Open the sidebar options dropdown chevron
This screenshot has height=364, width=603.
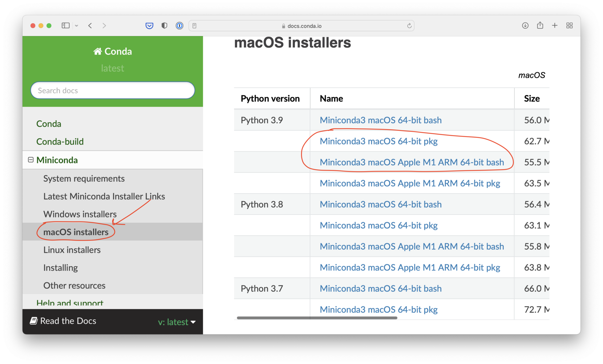tap(76, 26)
